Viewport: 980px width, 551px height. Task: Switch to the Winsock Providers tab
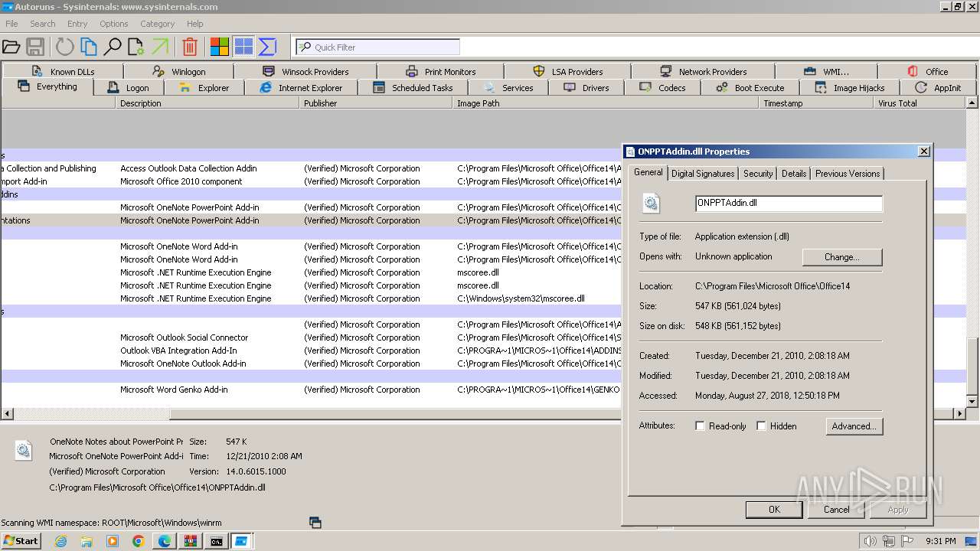[x=305, y=71]
